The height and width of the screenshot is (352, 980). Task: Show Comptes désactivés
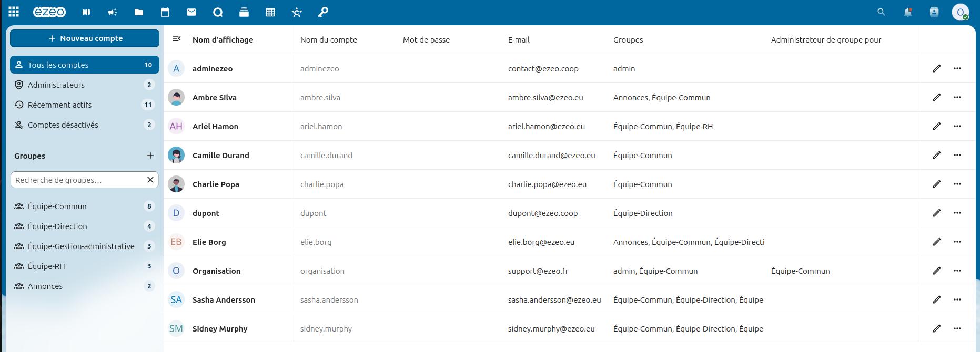(85, 125)
